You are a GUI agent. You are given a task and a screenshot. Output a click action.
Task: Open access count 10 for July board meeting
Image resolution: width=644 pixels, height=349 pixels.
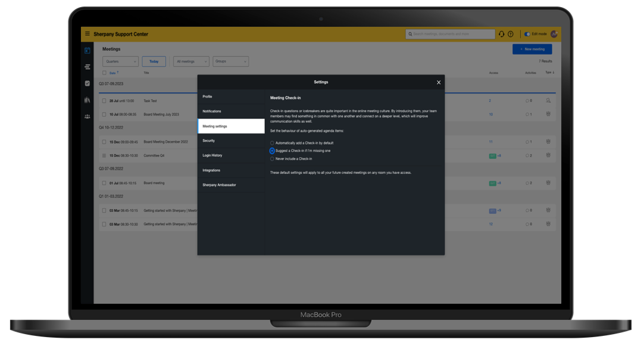pyautogui.click(x=491, y=114)
